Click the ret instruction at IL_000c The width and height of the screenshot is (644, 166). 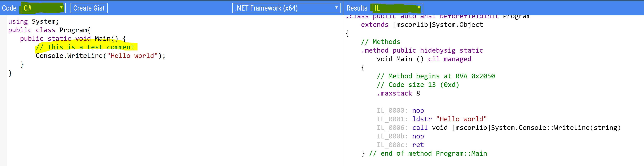click(x=418, y=145)
